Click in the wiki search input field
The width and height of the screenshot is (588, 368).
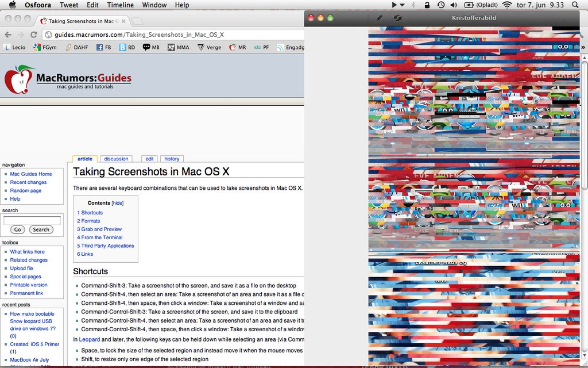[32, 220]
